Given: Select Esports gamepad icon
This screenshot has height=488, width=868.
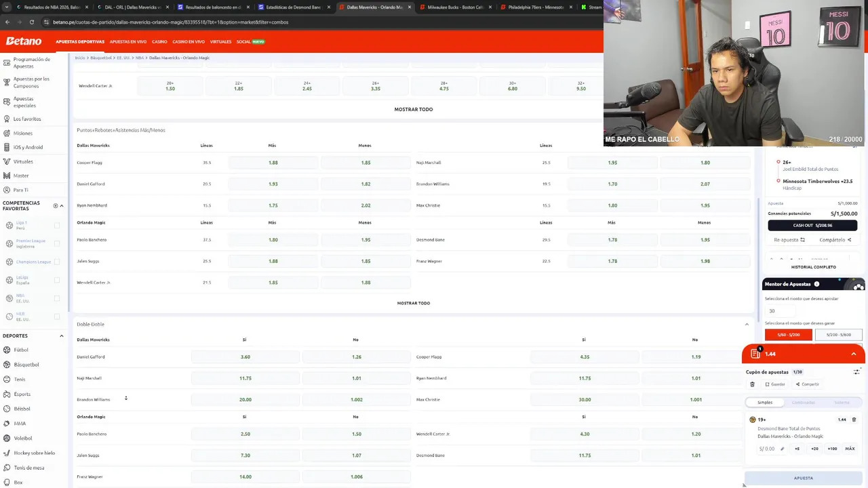Looking at the screenshot, I should (x=7, y=394).
